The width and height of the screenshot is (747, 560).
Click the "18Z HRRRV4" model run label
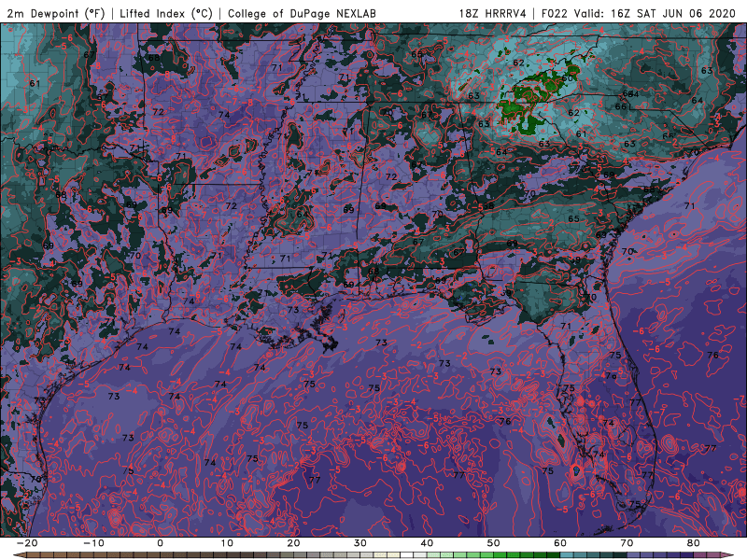point(492,13)
